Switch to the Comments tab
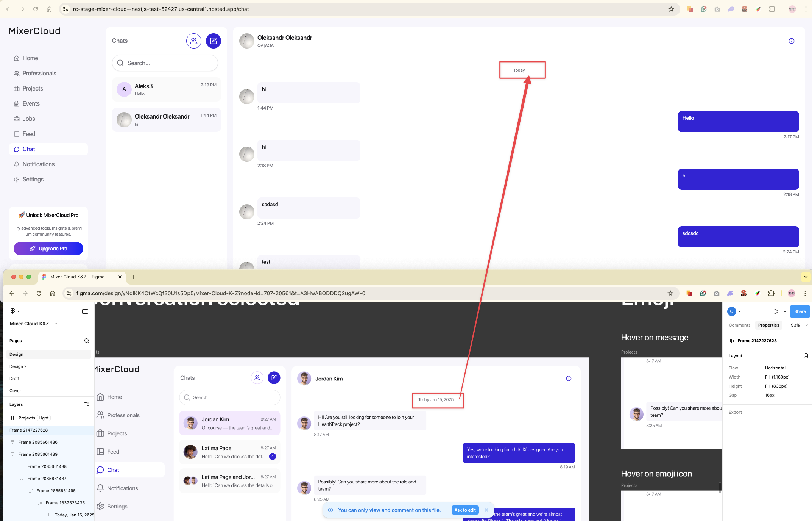Image resolution: width=812 pixels, height=521 pixels. (739, 325)
